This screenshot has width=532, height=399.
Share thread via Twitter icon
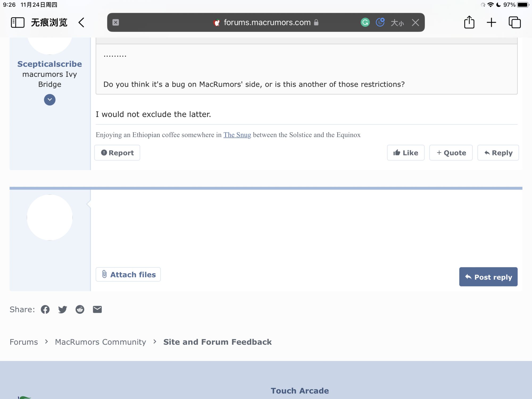[x=63, y=309]
